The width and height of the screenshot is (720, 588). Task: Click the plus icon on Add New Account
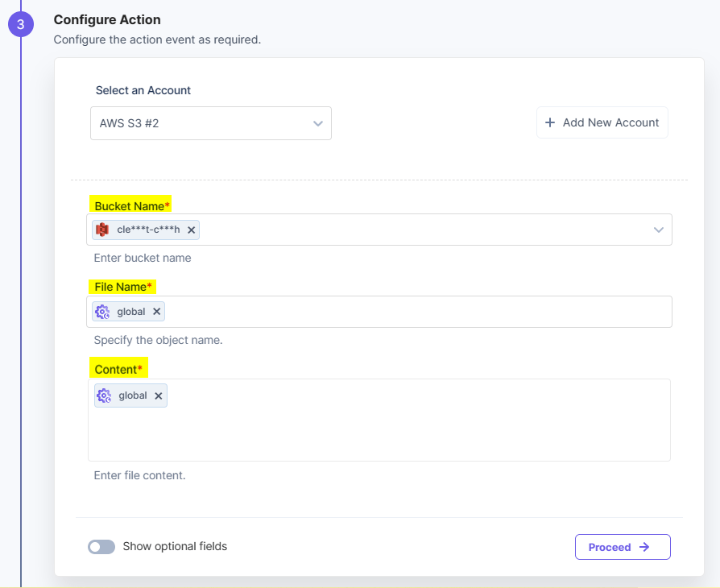click(x=550, y=122)
